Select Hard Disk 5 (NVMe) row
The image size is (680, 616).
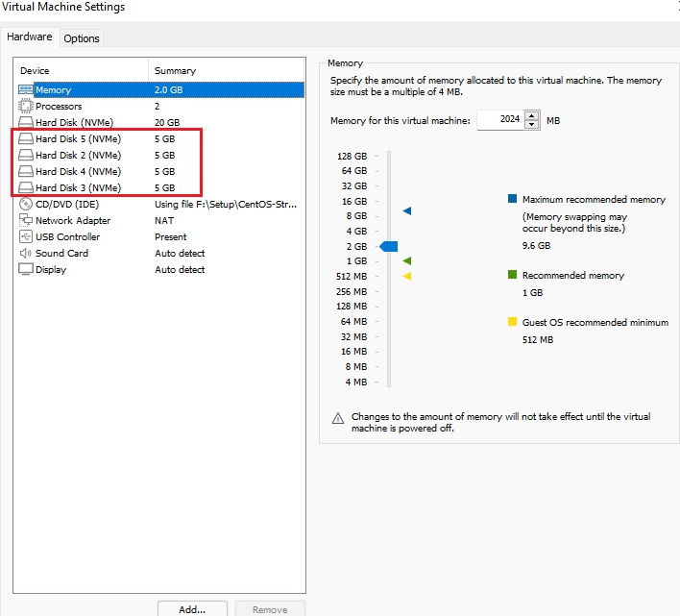pos(77,139)
